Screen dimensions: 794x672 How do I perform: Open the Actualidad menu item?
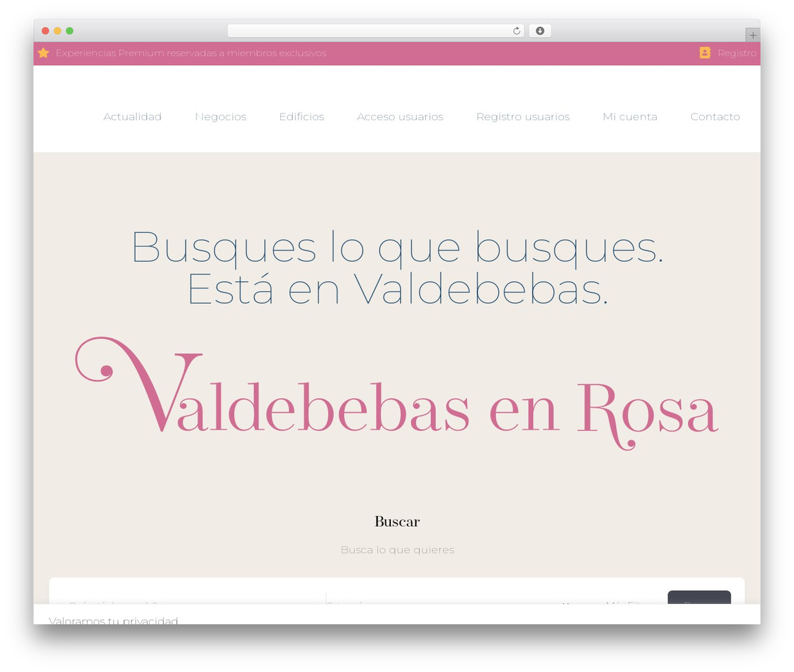[x=132, y=117]
